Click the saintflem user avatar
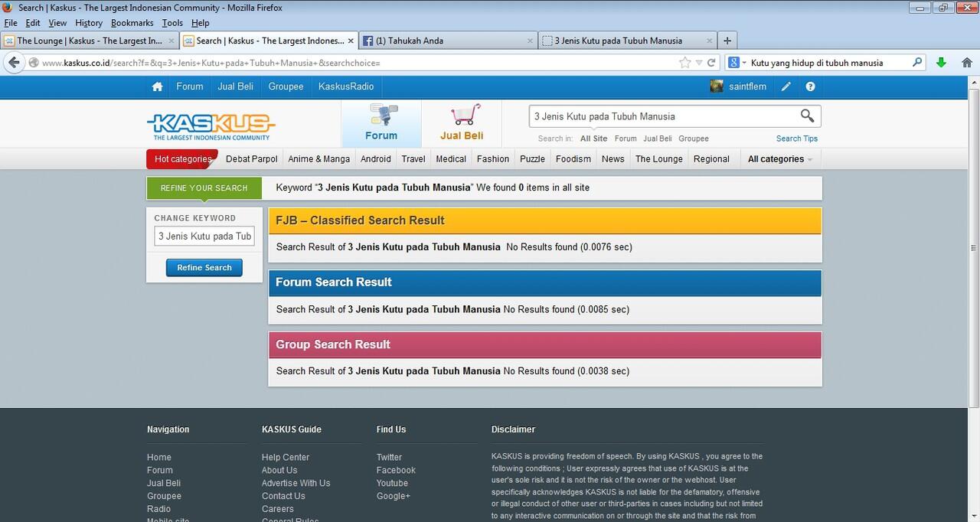 (x=717, y=86)
